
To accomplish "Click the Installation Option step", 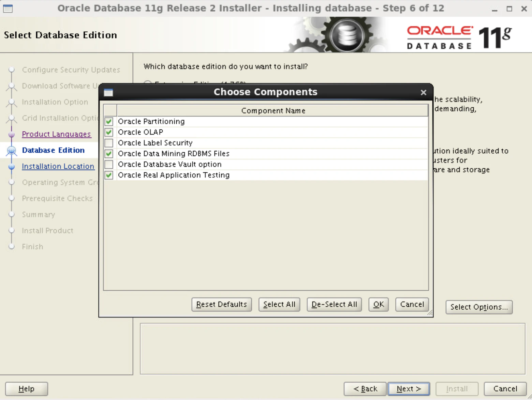I will (55, 102).
